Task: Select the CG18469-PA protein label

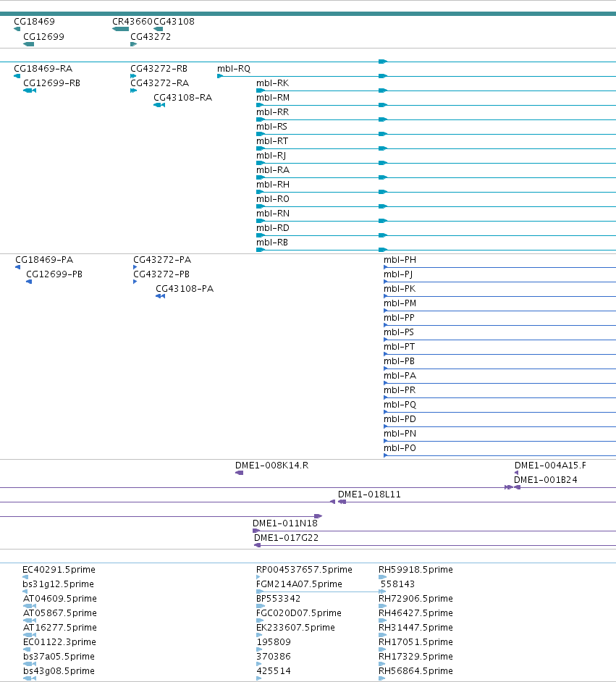Action: click(44, 260)
